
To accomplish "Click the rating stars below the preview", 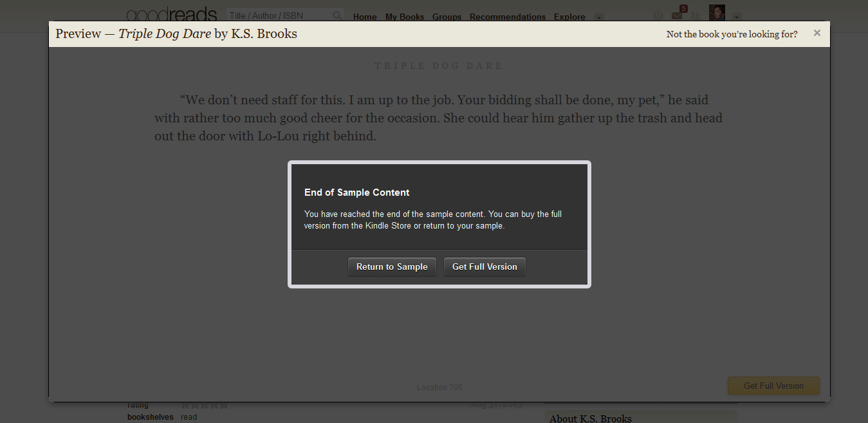I will (x=205, y=406).
